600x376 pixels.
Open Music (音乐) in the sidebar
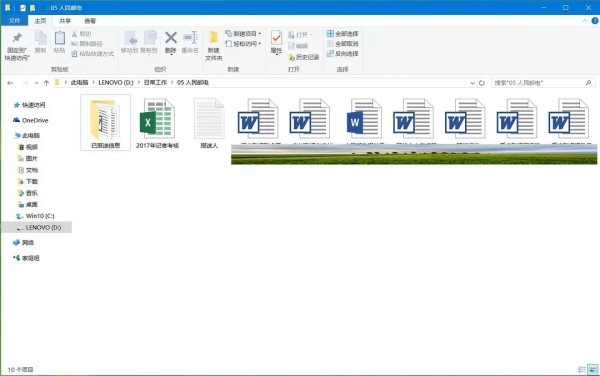(28, 193)
